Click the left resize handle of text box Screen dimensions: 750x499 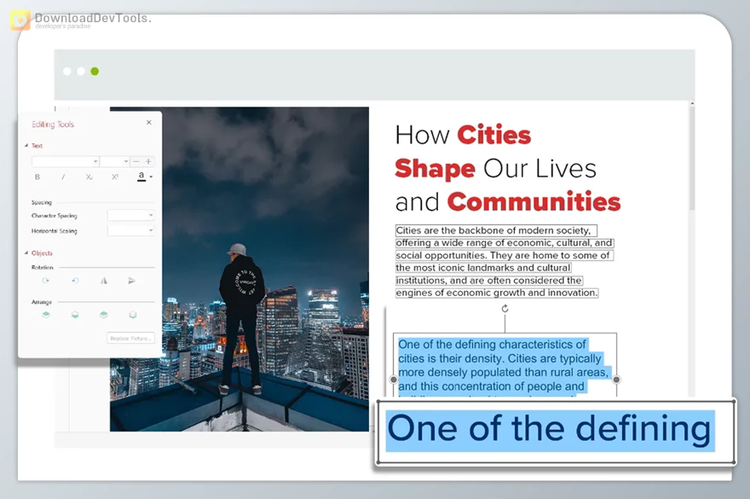[x=394, y=379]
